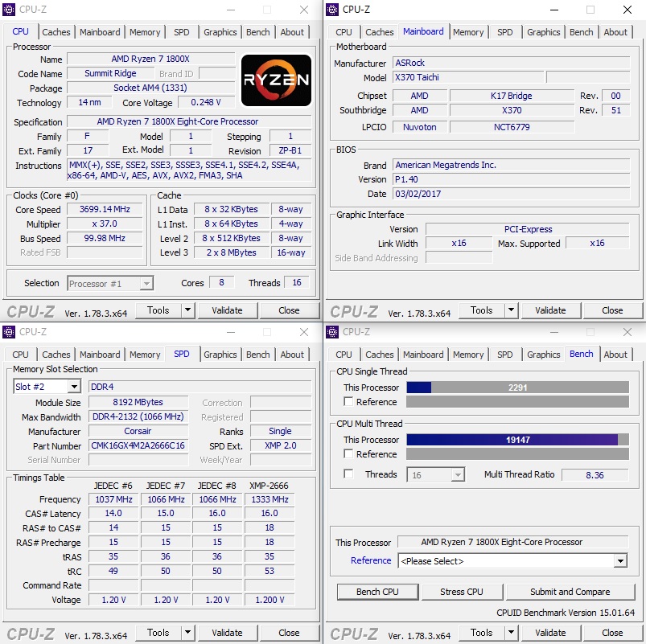Click Validate button in the Bench window
The height and width of the screenshot is (644, 646).
click(550, 633)
